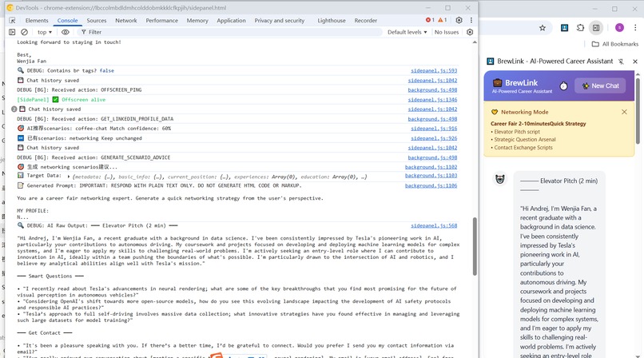
Task: Open the sidepanel.js:916 source link
Action: tap(434, 129)
